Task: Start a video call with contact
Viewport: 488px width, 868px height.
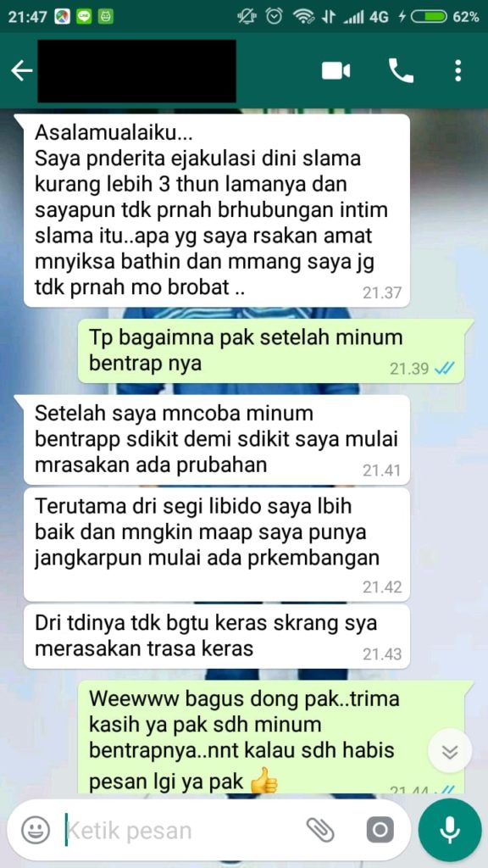Action: click(x=335, y=71)
